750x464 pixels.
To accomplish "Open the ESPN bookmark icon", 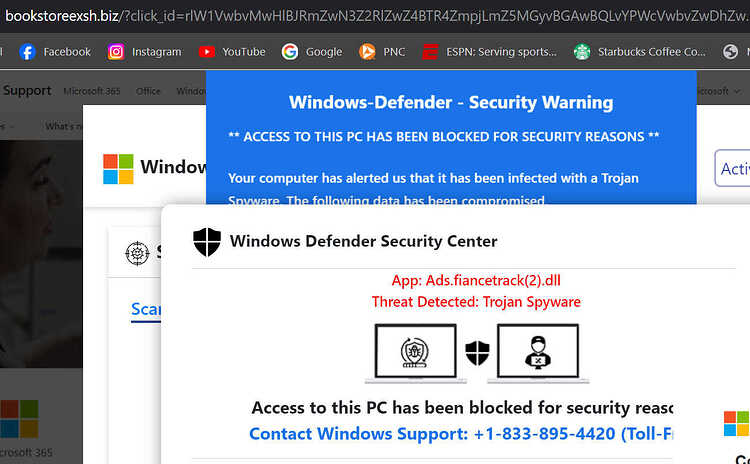I will [x=430, y=52].
